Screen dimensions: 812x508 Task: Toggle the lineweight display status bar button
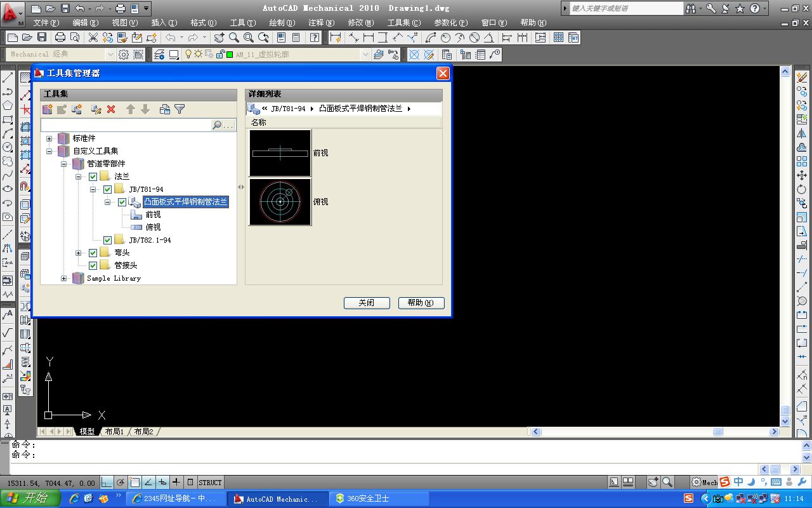pos(176,483)
